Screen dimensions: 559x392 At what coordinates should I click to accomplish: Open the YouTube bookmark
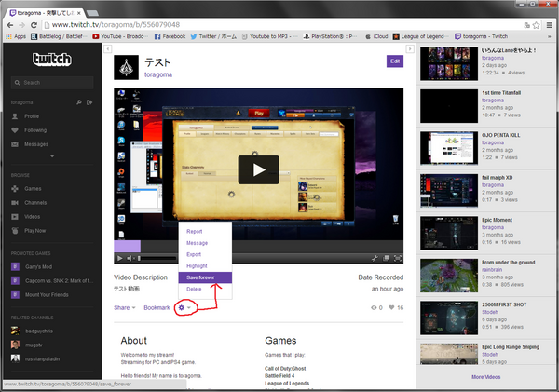[118, 36]
